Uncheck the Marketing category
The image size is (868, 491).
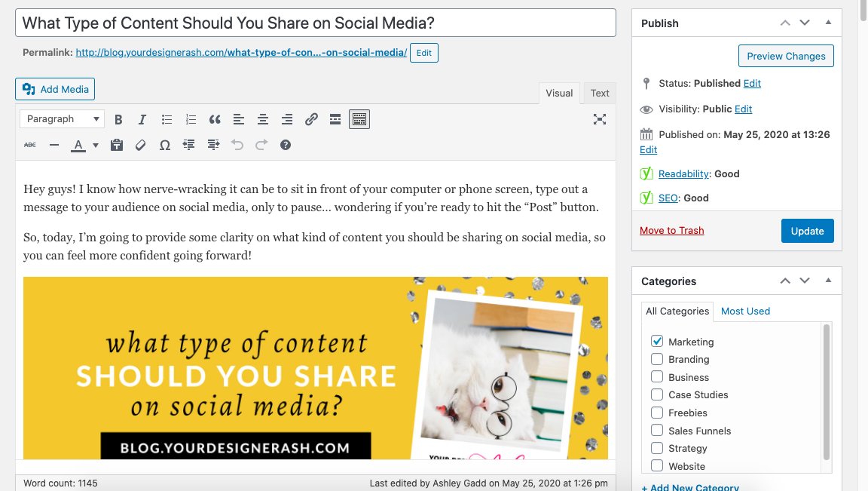[x=657, y=342]
